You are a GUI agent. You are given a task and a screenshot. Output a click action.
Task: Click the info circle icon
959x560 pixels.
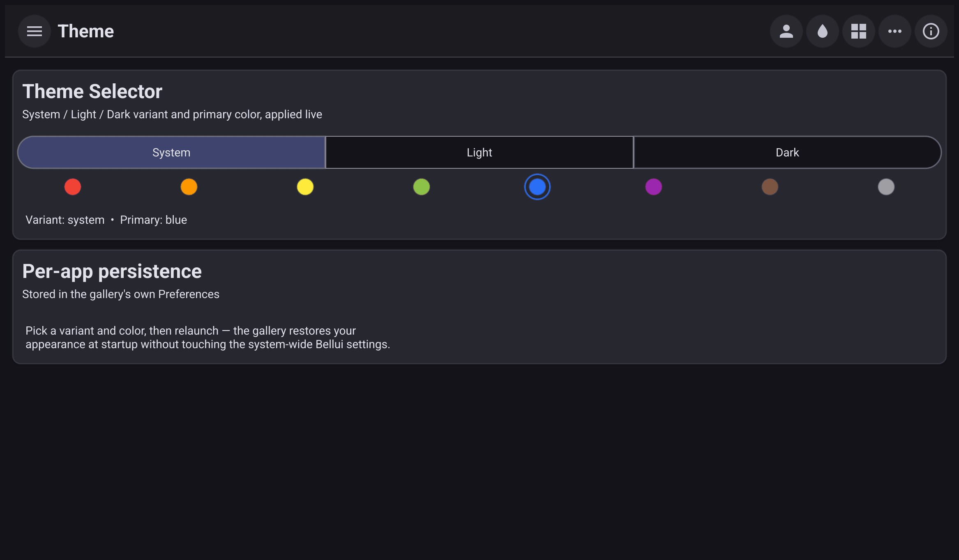(x=931, y=31)
